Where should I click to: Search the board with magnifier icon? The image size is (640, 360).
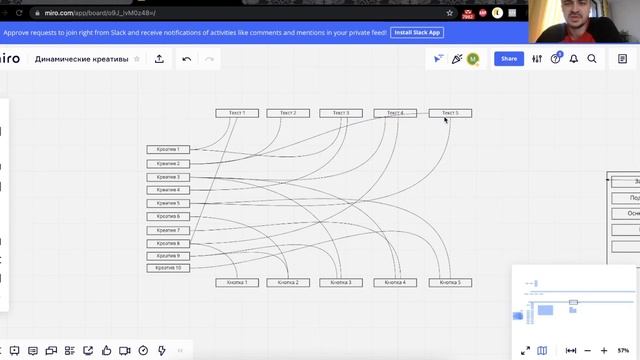click(x=592, y=59)
